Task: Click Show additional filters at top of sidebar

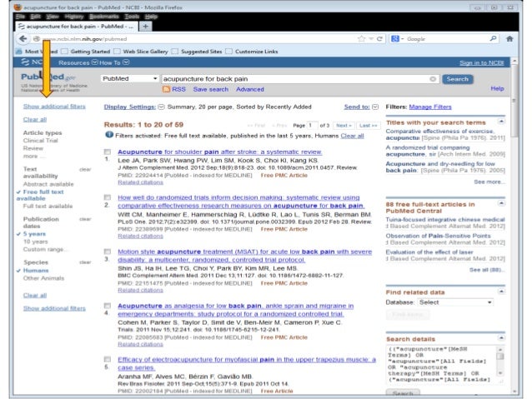Action: coord(54,107)
